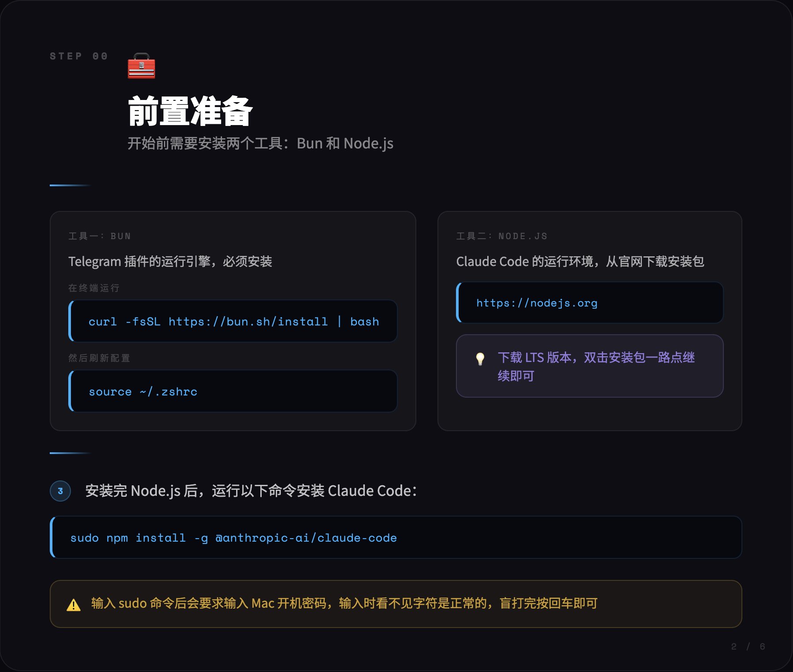Click text Claude Code 的运行环境，从官网下载安装包
Image resolution: width=793 pixels, height=672 pixels.
coord(580,262)
